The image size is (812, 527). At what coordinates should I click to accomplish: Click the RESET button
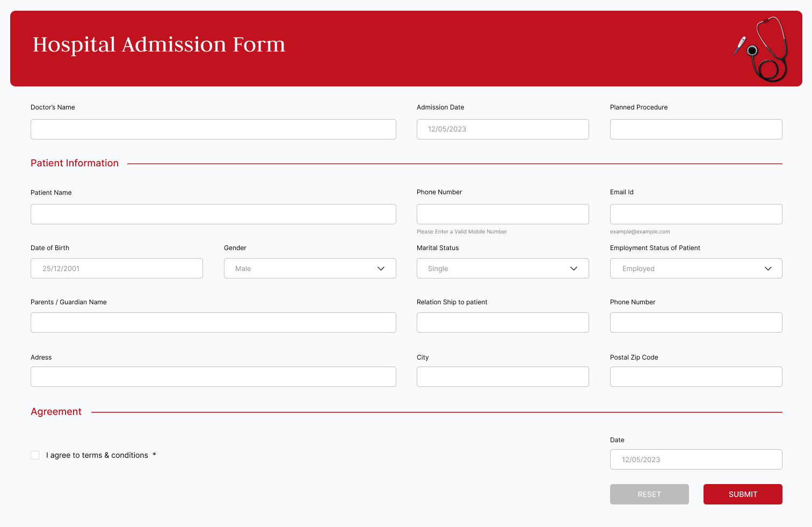tap(649, 494)
